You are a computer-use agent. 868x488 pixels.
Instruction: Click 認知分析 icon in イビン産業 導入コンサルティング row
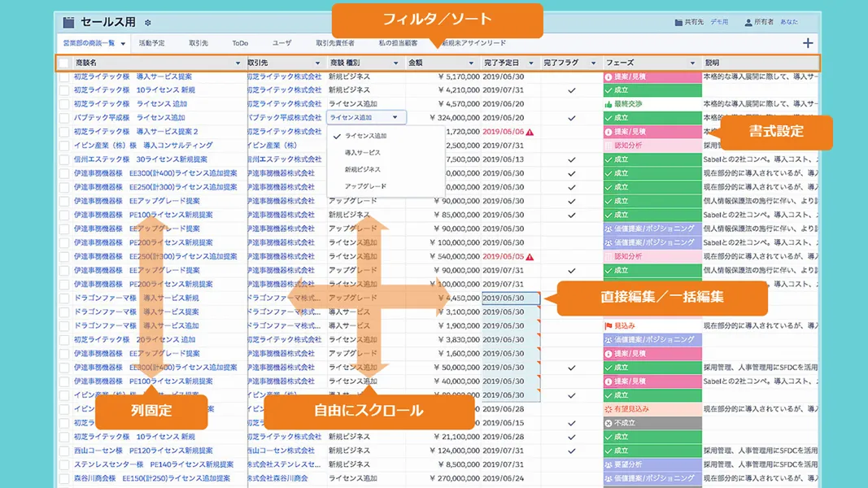[x=608, y=146]
